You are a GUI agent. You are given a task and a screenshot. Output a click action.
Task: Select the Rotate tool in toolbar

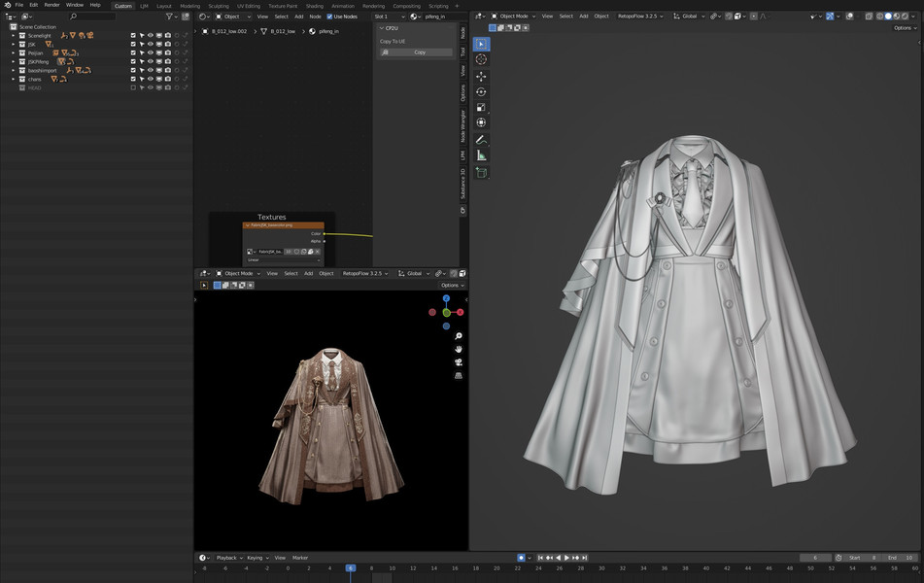point(481,91)
